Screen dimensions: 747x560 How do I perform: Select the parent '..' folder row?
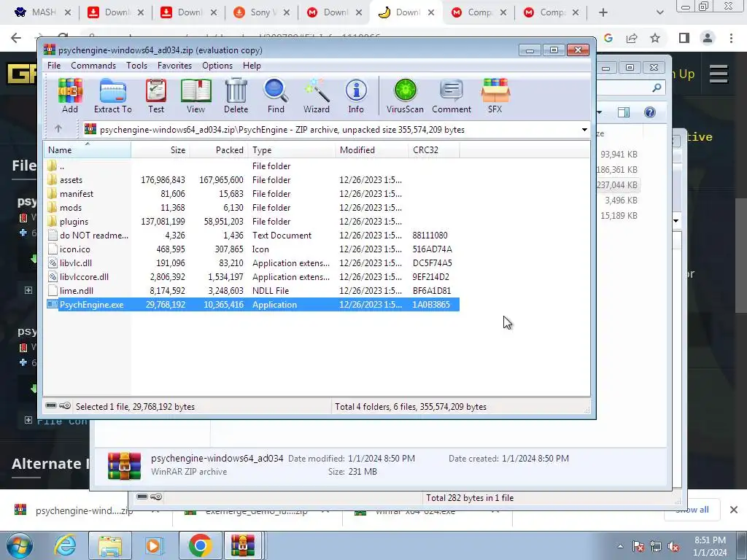click(x=252, y=166)
